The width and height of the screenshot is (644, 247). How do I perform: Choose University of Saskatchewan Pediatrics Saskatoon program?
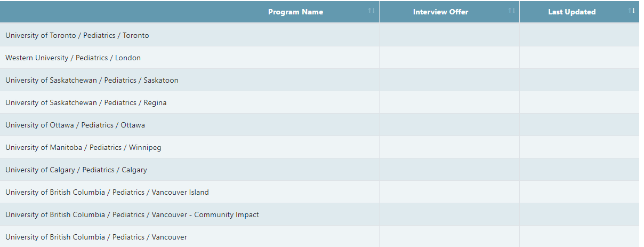[x=92, y=80]
